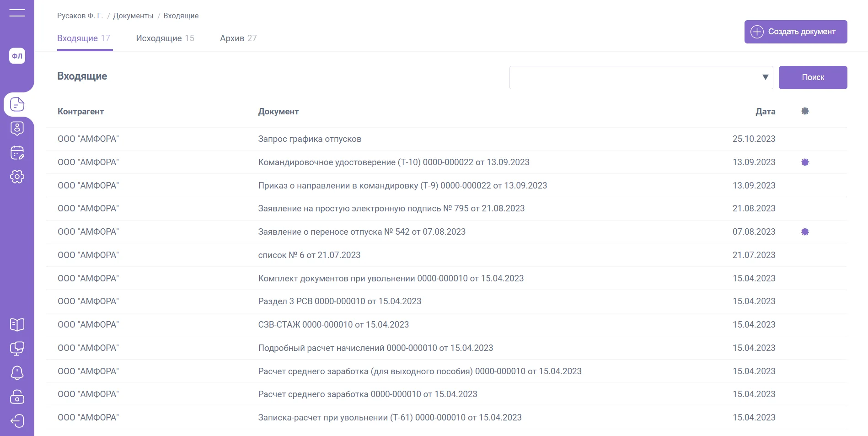Open the support chat monitor icon
The image size is (868, 436).
17,349
